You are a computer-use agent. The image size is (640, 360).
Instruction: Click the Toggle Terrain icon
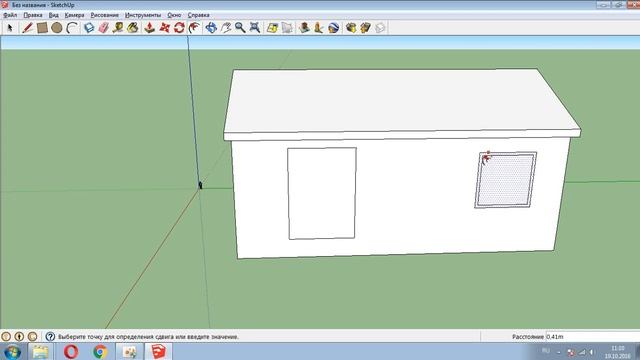[x=287, y=28]
